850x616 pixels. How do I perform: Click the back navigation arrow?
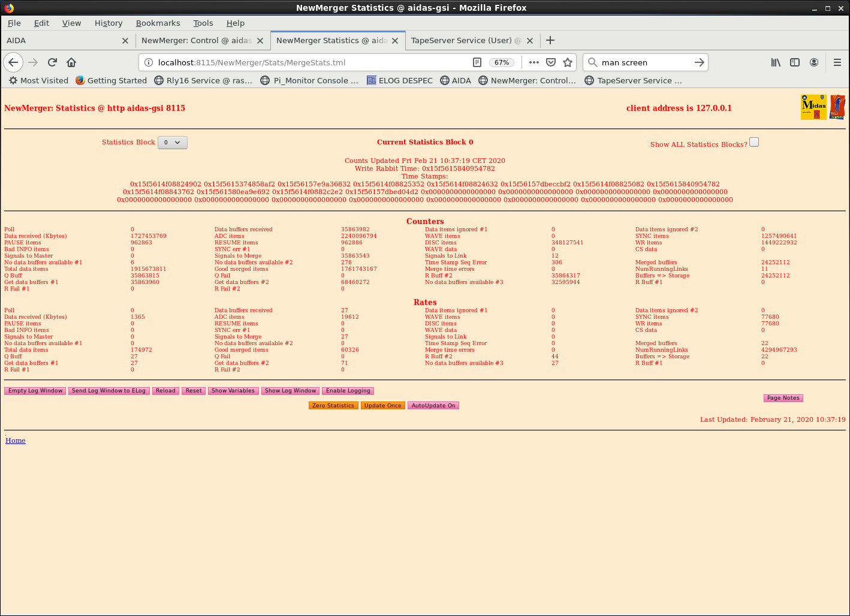tap(13, 62)
